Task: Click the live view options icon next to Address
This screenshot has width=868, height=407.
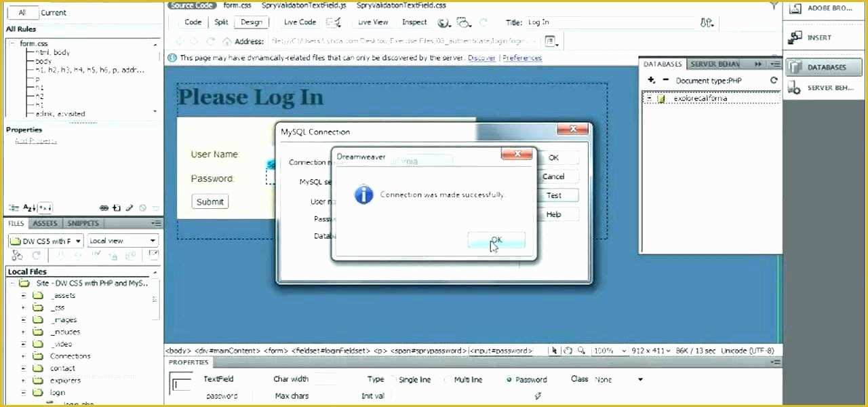Action: click(x=551, y=41)
